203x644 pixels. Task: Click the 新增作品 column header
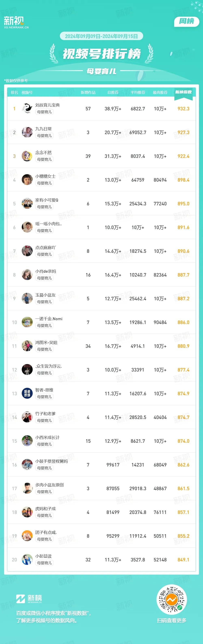88,93
